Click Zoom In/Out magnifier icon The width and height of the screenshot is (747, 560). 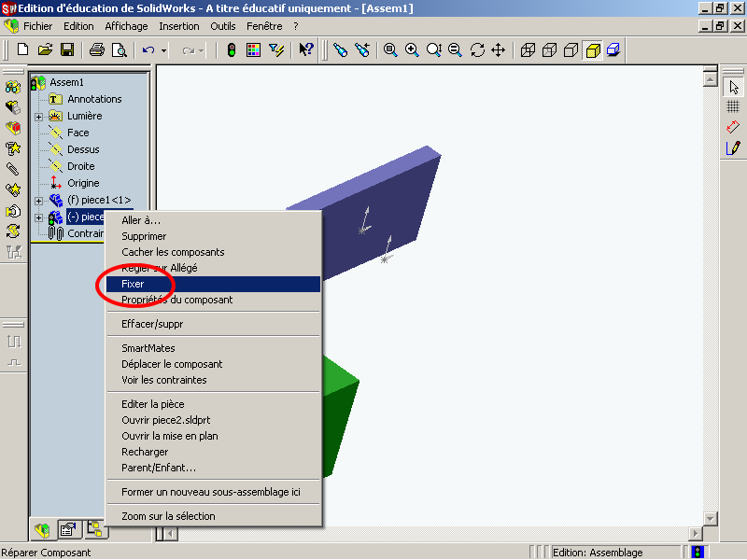(x=433, y=49)
